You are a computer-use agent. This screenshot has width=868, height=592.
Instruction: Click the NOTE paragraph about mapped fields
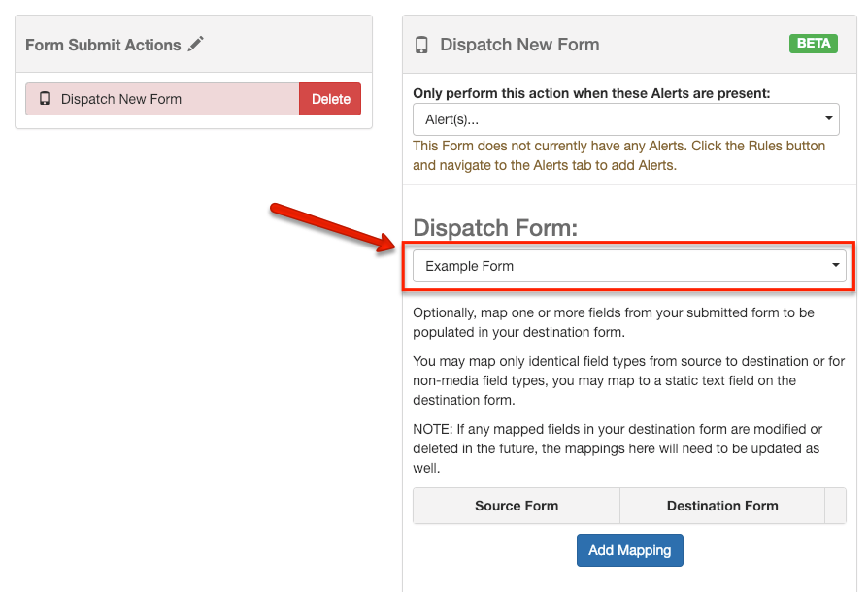618,448
